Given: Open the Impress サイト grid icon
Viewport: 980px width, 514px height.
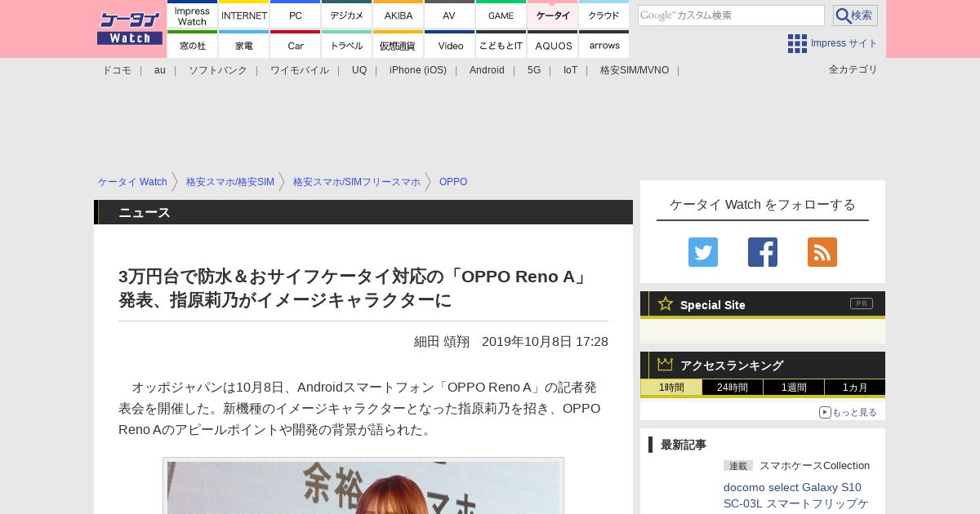Looking at the screenshot, I should (x=797, y=43).
